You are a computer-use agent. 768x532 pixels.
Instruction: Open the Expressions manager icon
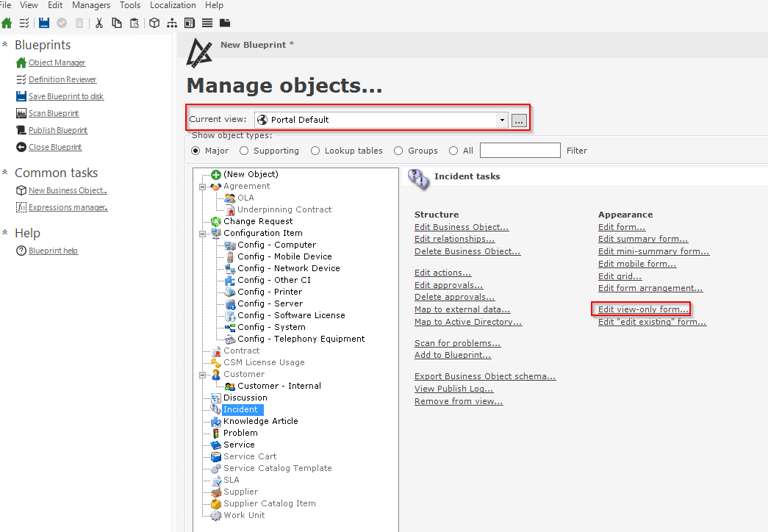(21, 207)
